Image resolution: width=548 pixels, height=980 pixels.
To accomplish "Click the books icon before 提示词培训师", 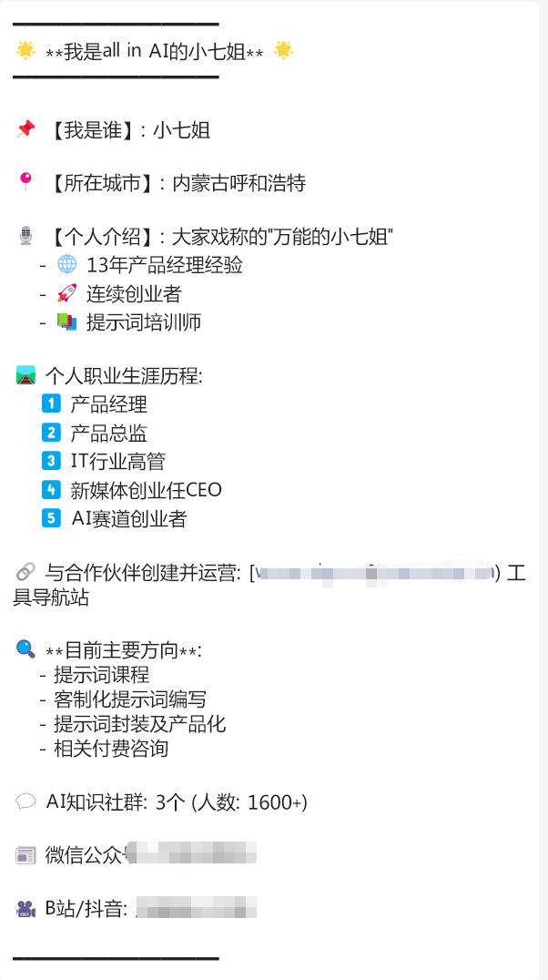I will click(x=67, y=322).
